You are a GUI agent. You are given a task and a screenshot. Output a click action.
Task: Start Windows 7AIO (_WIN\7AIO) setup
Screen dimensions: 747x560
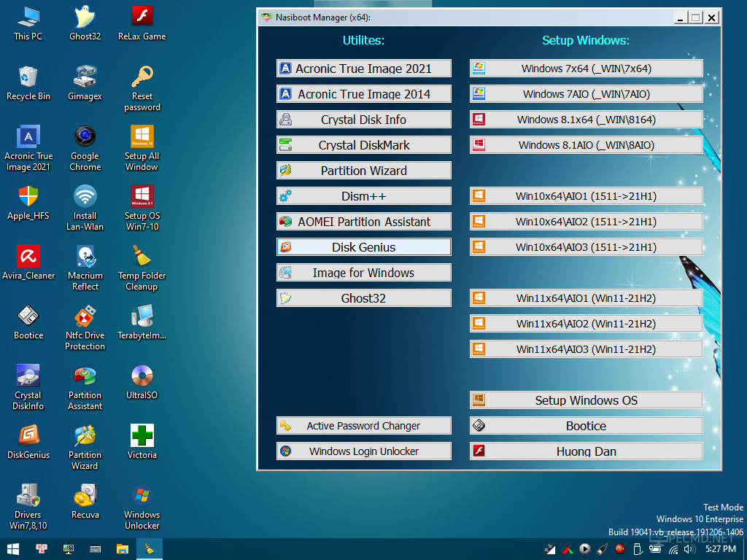586,94
